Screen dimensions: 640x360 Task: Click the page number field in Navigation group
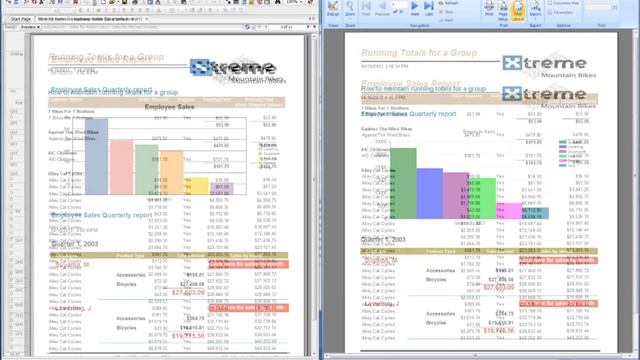(x=399, y=5)
